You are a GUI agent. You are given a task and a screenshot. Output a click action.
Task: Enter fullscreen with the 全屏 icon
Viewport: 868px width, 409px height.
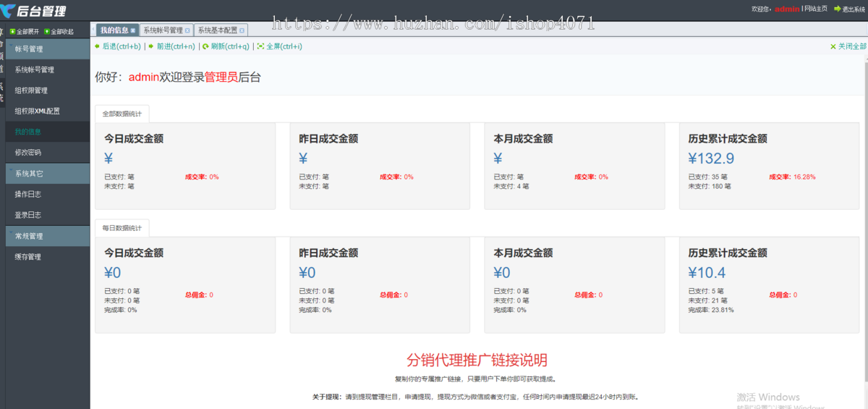click(260, 46)
